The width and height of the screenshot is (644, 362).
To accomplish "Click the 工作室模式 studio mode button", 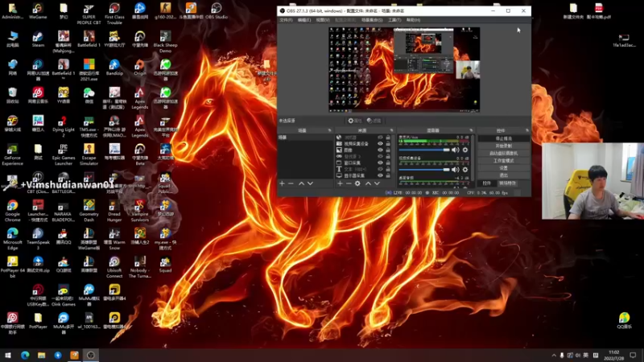I will pyautogui.click(x=504, y=160).
